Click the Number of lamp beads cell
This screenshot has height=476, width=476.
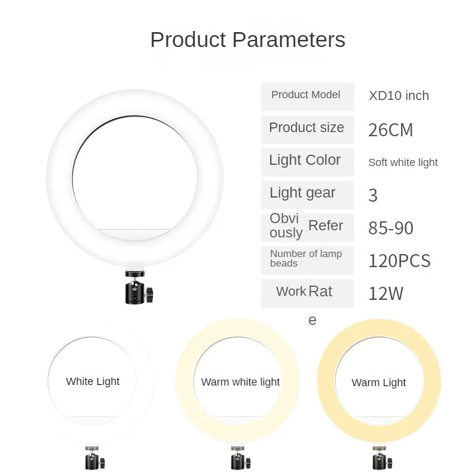pyautogui.click(x=308, y=261)
